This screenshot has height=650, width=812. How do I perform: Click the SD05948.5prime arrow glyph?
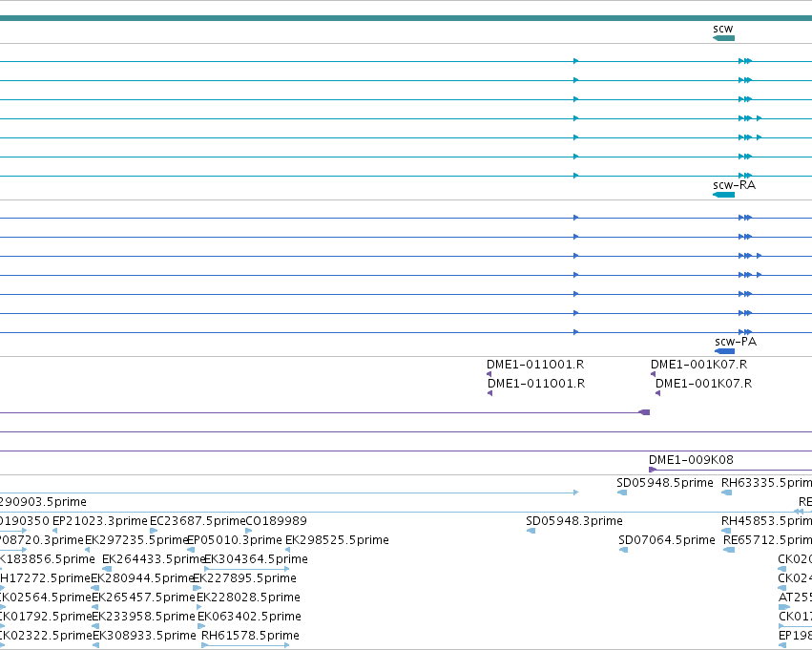622,493
